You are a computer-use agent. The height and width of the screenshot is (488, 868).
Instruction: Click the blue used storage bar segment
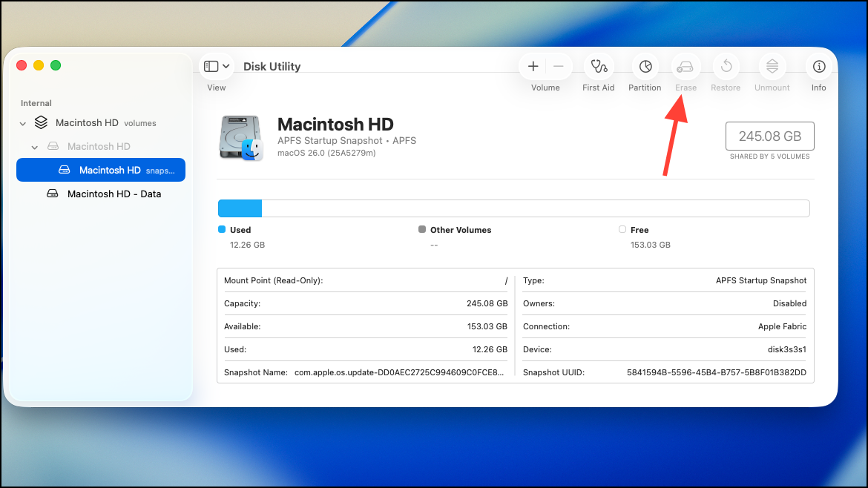[x=240, y=208]
